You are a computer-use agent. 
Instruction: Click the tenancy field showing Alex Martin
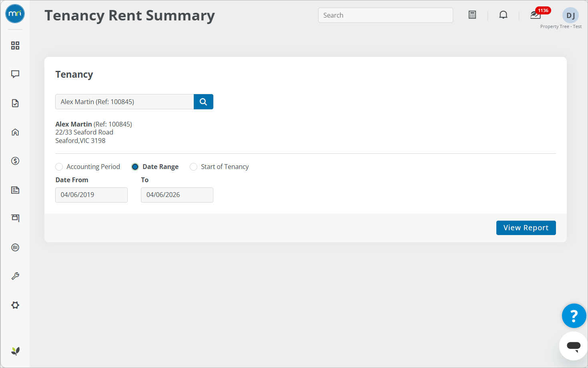[124, 102]
